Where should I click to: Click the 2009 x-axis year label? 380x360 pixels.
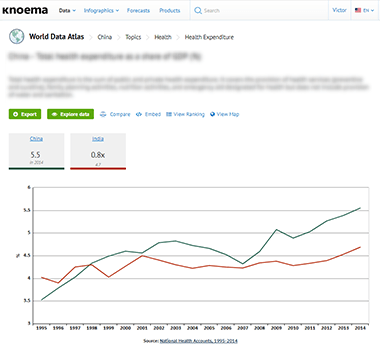[x=276, y=328]
